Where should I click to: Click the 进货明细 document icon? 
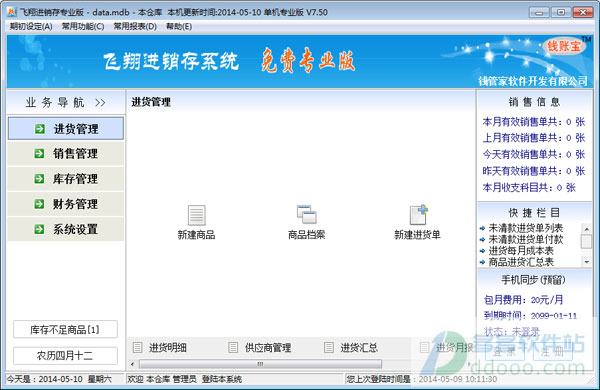point(137,348)
